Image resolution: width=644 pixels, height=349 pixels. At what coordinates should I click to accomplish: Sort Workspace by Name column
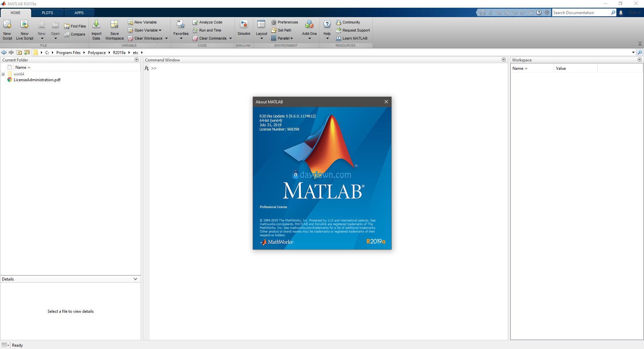point(532,68)
